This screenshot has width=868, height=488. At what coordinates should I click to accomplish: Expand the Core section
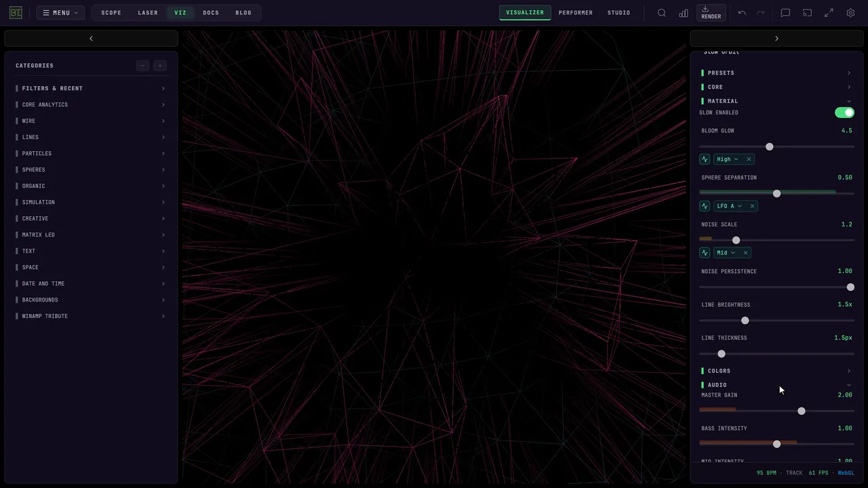click(776, 87)
